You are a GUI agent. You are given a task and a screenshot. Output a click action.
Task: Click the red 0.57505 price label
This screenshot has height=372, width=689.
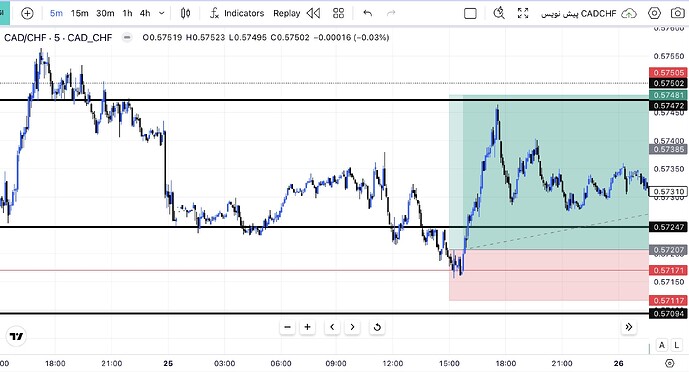click(x=668, y=72)
